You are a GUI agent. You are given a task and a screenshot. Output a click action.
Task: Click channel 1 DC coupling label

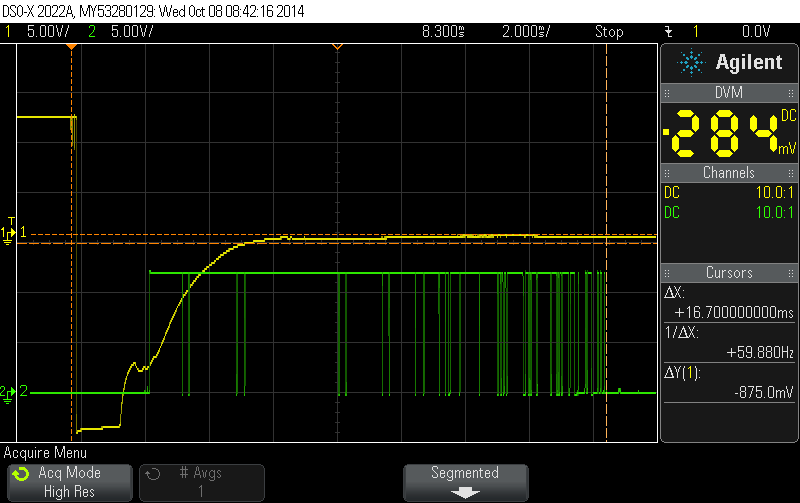(672, 193)
